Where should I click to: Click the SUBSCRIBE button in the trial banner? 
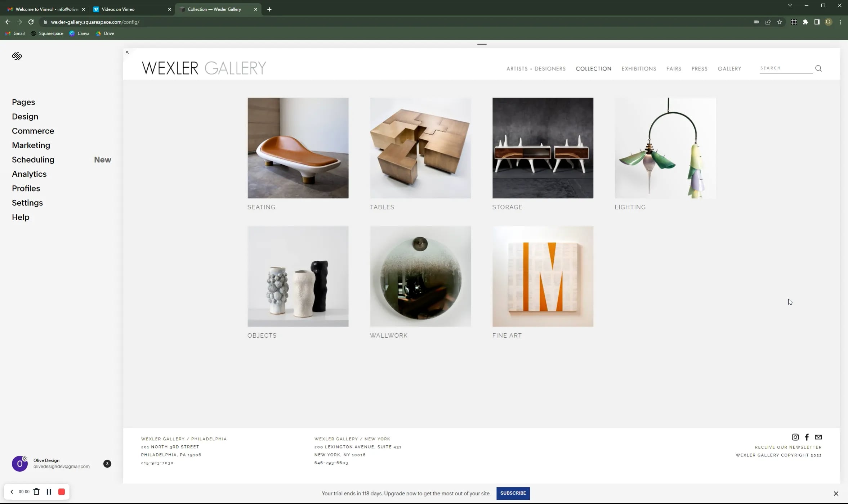[x=513, y=493]
